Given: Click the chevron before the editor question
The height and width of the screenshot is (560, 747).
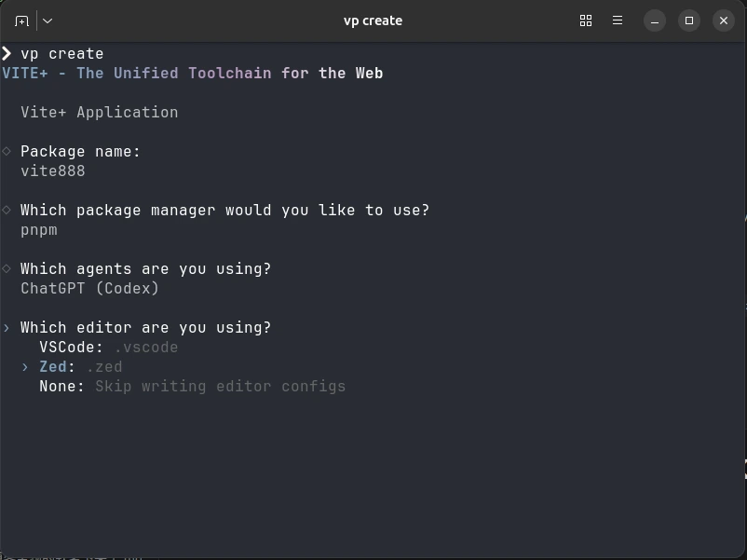Looking at the screenshot, I should click(7, 328).
